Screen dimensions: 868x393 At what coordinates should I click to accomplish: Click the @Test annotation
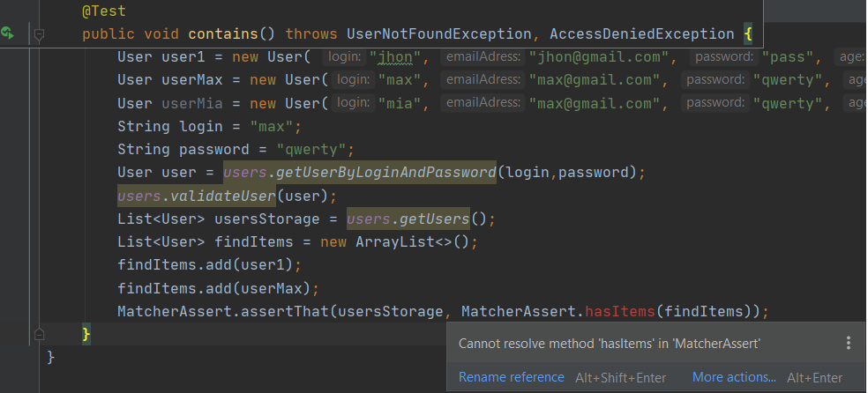[104, 11]
